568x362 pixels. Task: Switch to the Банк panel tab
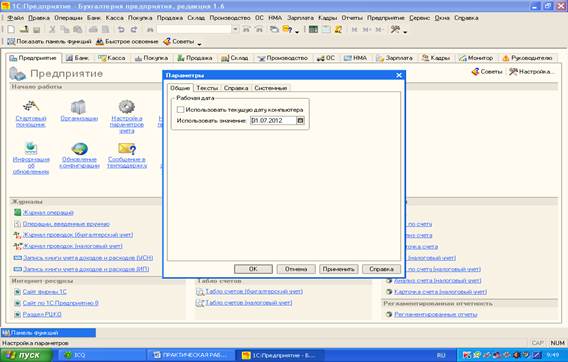coord(77,58)
